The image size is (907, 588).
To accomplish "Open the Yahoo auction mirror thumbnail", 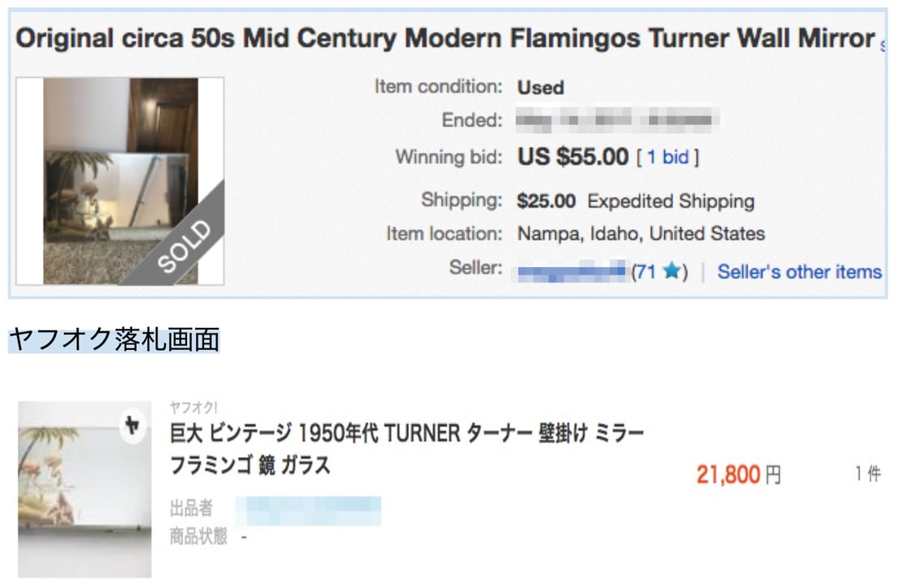I will pos(84,488).
